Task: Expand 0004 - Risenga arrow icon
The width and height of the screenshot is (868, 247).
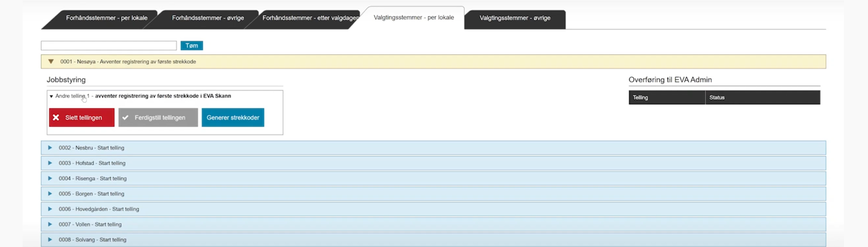Action: [x=50, y=179]
